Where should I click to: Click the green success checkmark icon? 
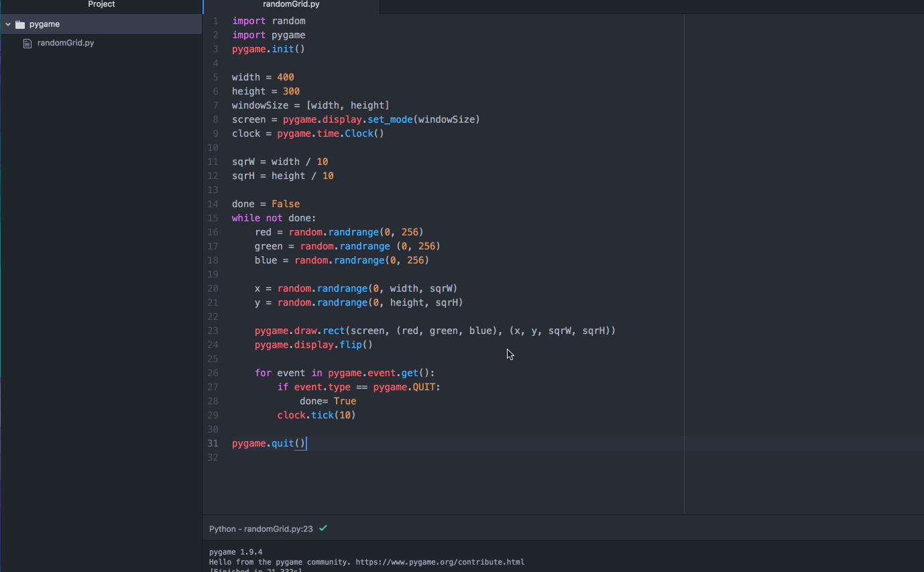point(323,528)
